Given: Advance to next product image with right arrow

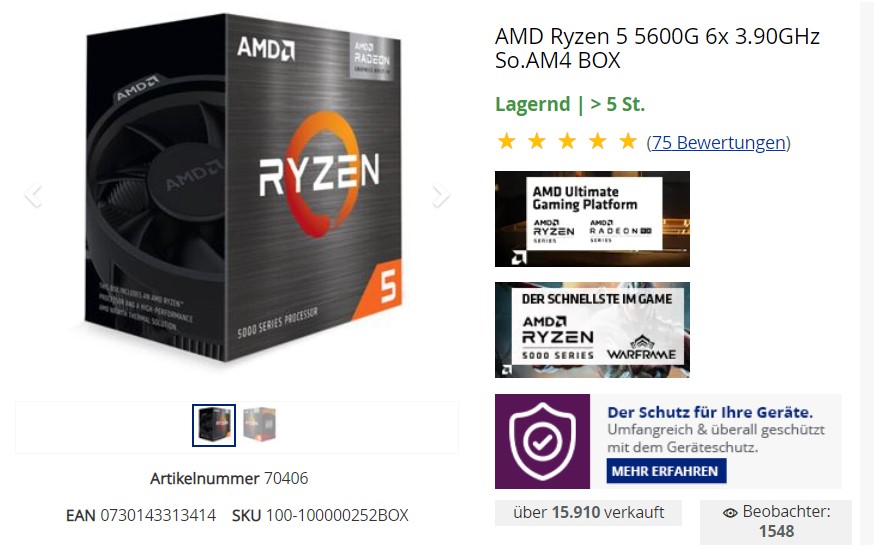Looking at the screenshot, I should [440, 195].
